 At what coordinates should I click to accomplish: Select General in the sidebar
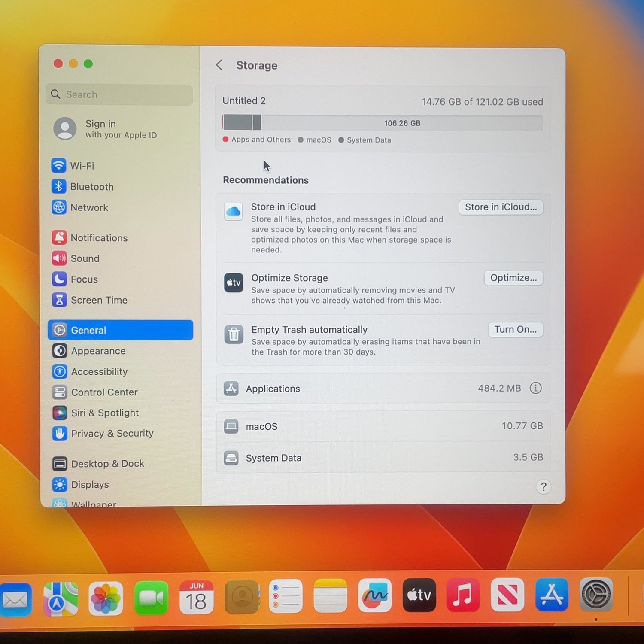(x=120, y=330)
